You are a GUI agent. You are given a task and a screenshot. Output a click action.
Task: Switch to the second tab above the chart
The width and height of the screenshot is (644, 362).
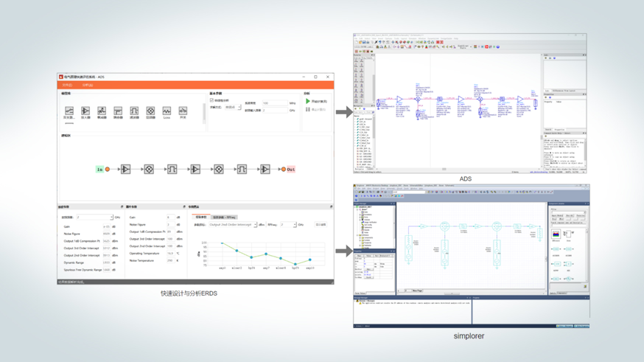[x=224, y=217]
